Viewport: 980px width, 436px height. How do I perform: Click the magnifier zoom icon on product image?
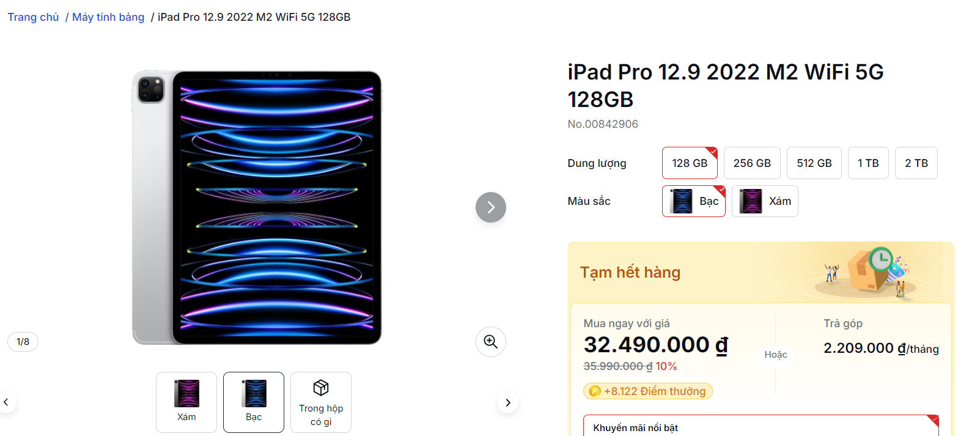click(x=490, y=342)
